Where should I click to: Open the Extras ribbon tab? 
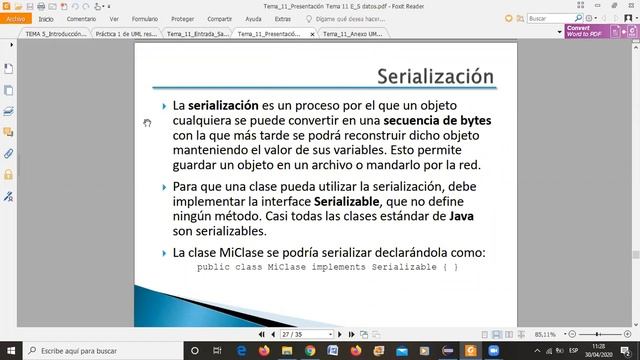click(x=282, y=19)
